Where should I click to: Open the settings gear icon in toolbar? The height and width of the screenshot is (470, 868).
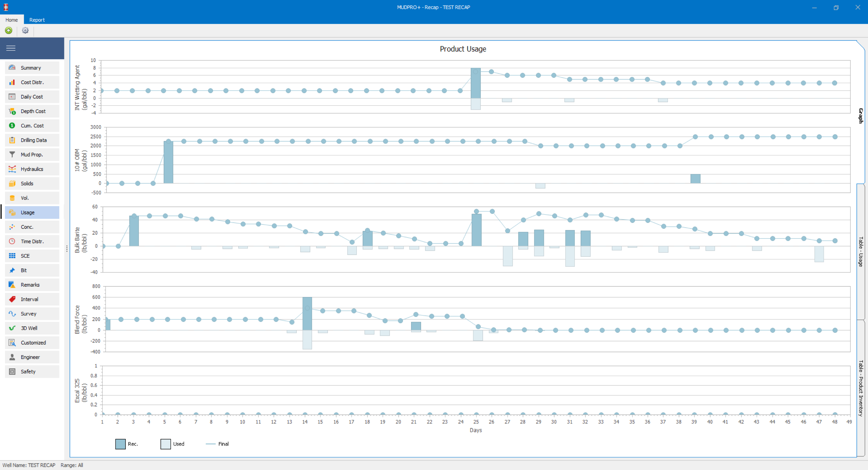pos(25,31)
